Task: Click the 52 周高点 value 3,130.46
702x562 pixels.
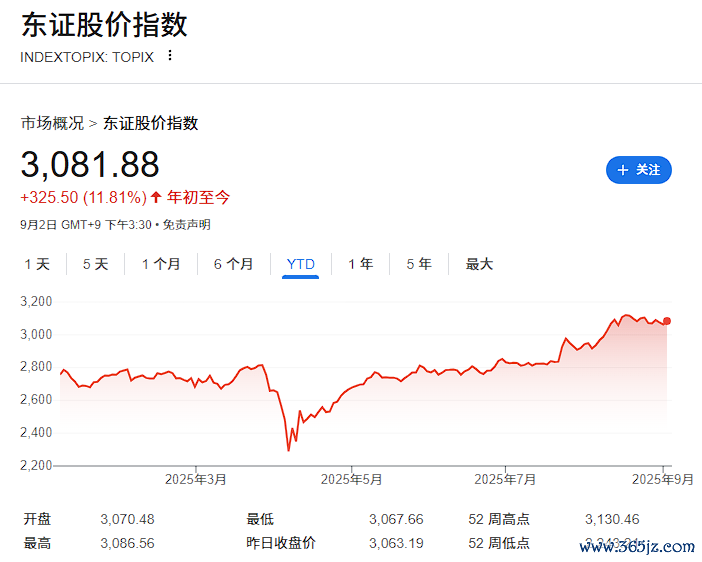Action: click(x=612, y=519)
